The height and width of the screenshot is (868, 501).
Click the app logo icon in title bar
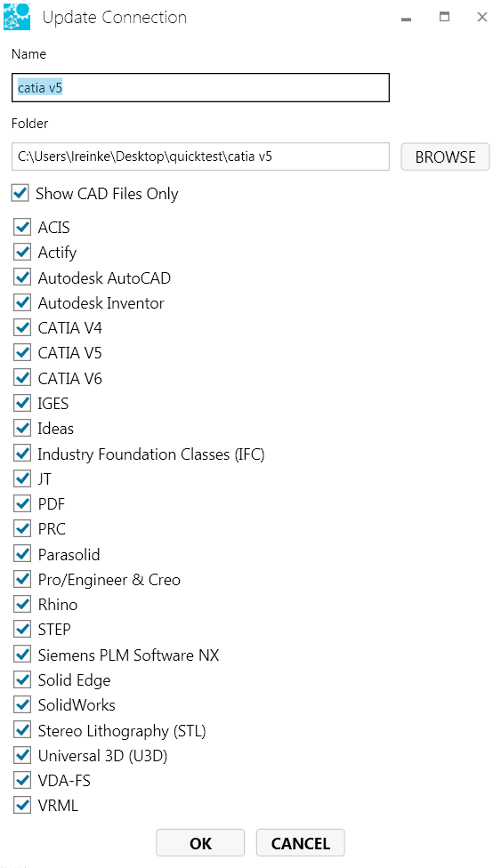17,17
